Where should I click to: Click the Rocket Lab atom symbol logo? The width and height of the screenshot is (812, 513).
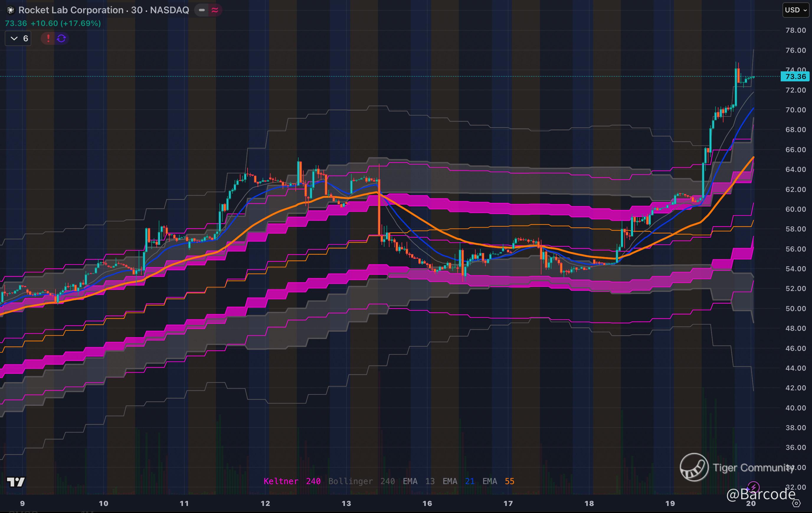click(x=10, y=10)
